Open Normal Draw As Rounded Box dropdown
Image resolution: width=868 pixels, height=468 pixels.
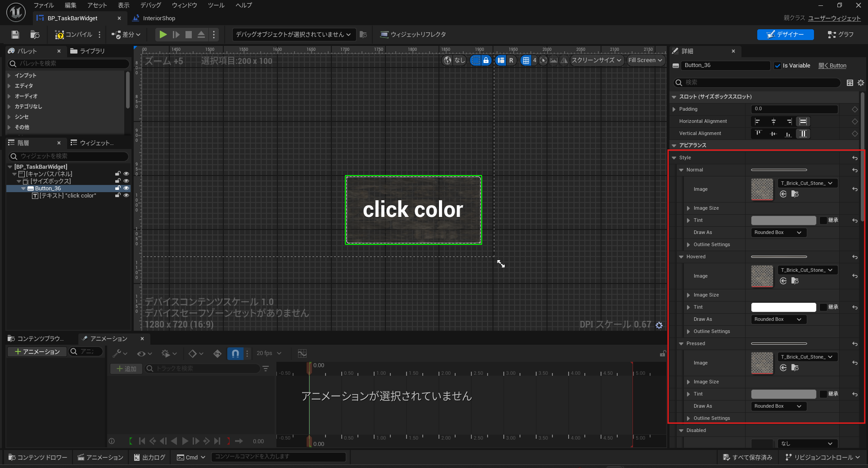(778, 233)
